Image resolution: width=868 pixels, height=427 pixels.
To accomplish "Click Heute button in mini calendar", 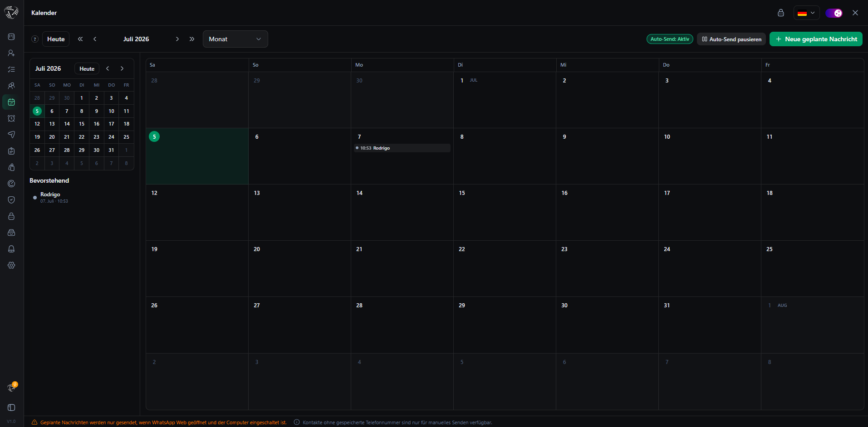I will coord(87,68).
